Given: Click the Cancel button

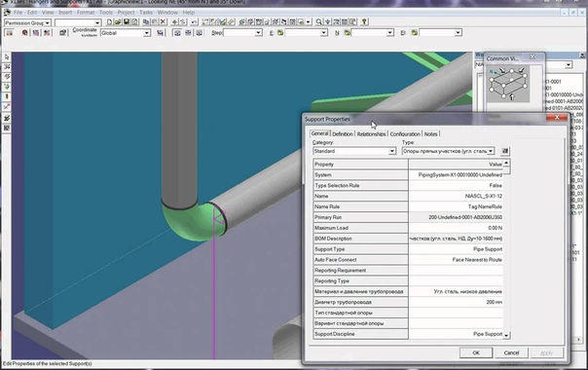Looking at the screenshot, I should (511, 352).
